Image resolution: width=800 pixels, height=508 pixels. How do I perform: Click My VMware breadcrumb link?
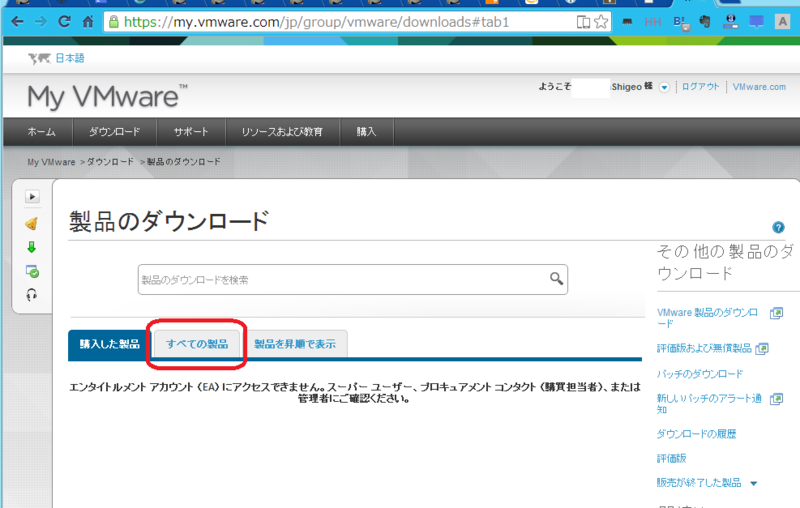point(51,162)
